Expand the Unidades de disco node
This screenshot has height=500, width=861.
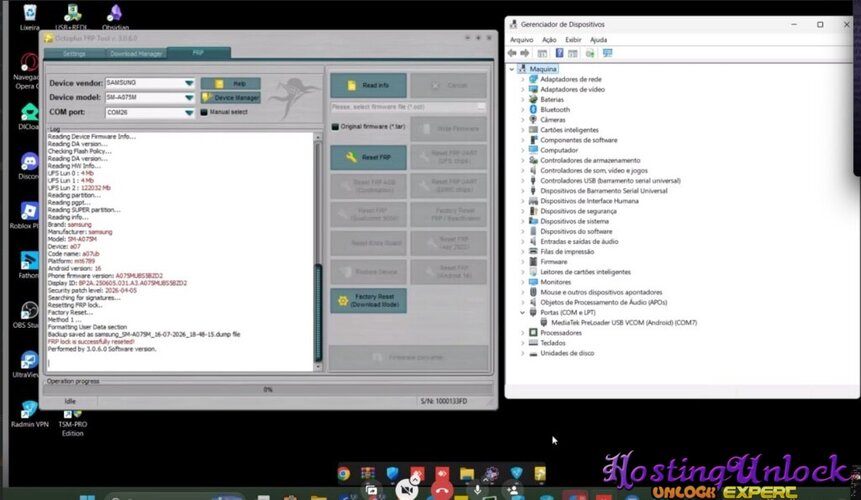[x=523, y=353]
